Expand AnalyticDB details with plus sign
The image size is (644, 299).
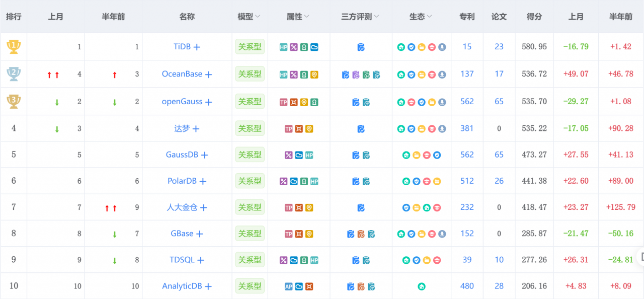click(x=208, y=286)
